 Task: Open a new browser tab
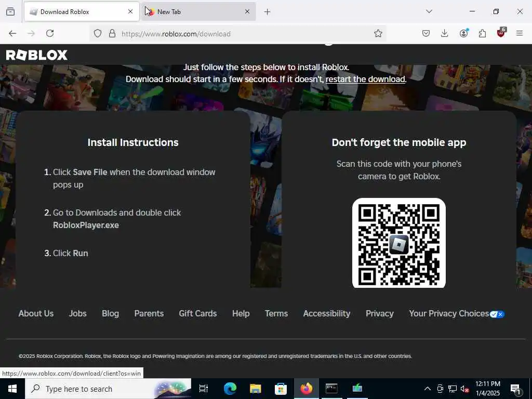(x=268, y=12)
